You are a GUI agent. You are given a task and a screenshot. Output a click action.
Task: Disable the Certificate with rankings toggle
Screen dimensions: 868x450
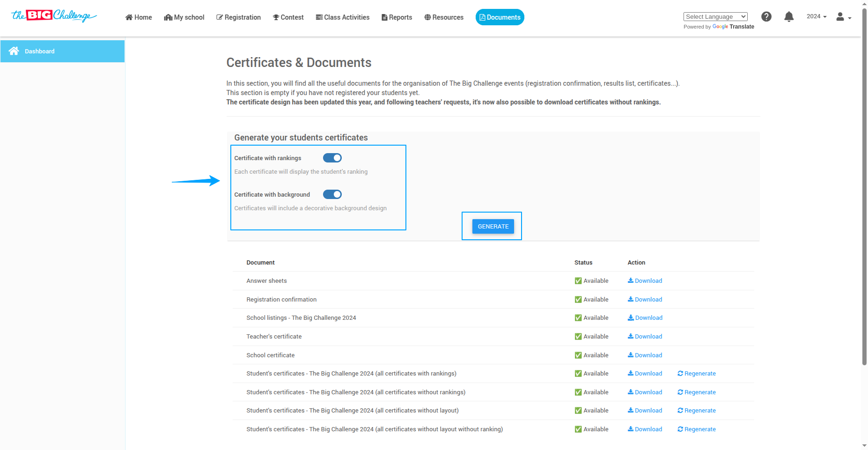point(332,158)
